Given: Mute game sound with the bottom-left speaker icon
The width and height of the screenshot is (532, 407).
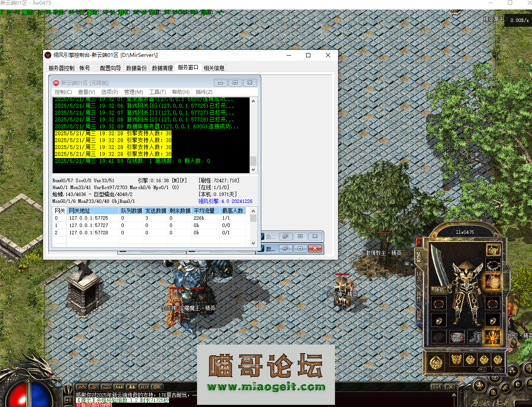Looking at the screenshot, I should point(68,400).
